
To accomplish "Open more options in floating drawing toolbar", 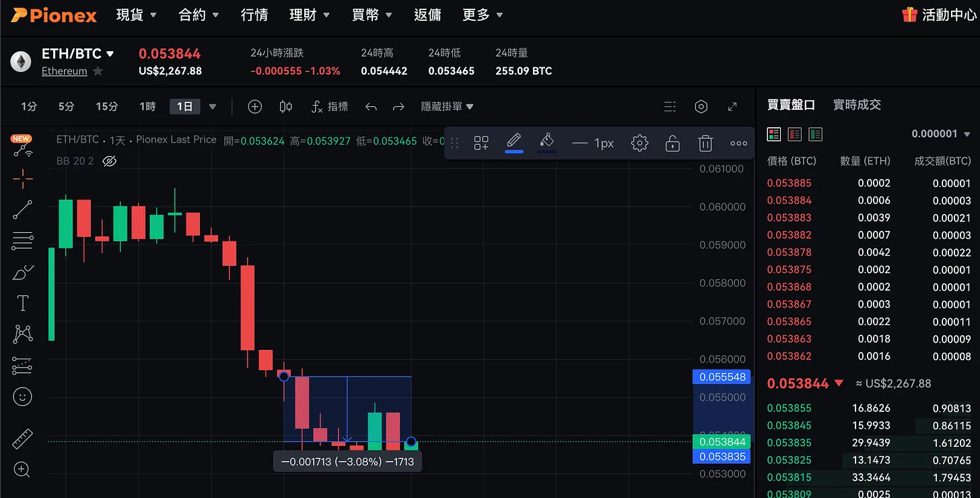I will pyautogui.click(x=738, y=143).
